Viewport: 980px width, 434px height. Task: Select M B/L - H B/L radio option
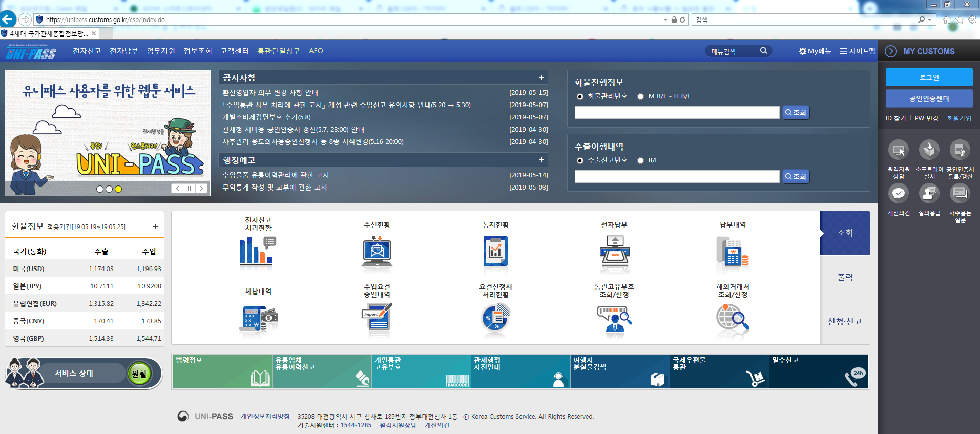pyautogui.click(x=640, y=96)
